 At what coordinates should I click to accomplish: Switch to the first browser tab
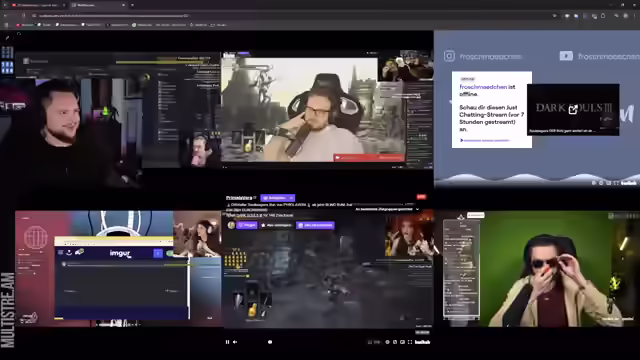coord(39,5)
